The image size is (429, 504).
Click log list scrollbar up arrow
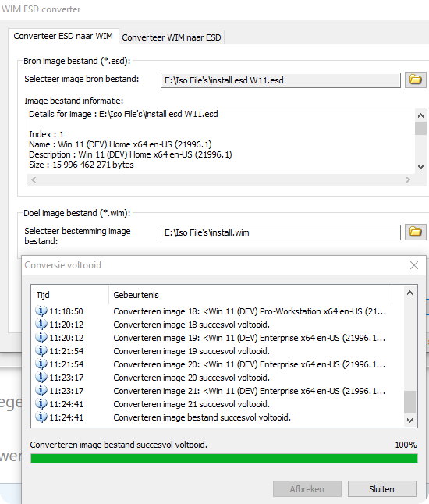(x=409, y=293)
